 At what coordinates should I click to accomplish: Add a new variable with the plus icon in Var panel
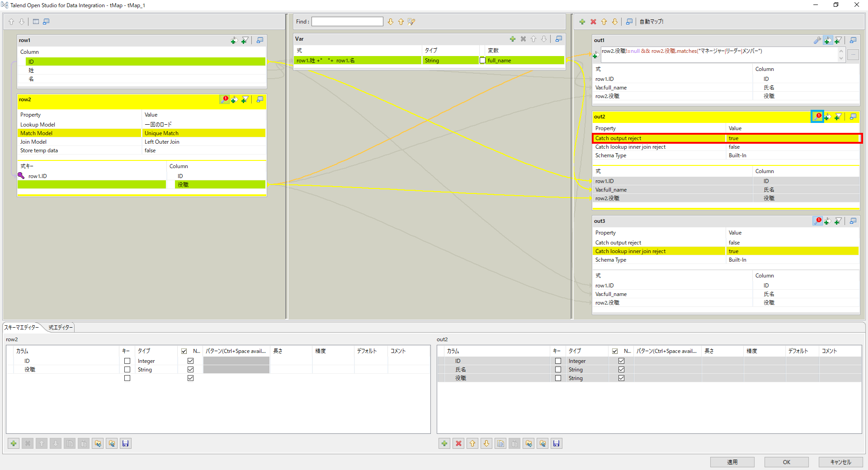click(x=513, y=39)
